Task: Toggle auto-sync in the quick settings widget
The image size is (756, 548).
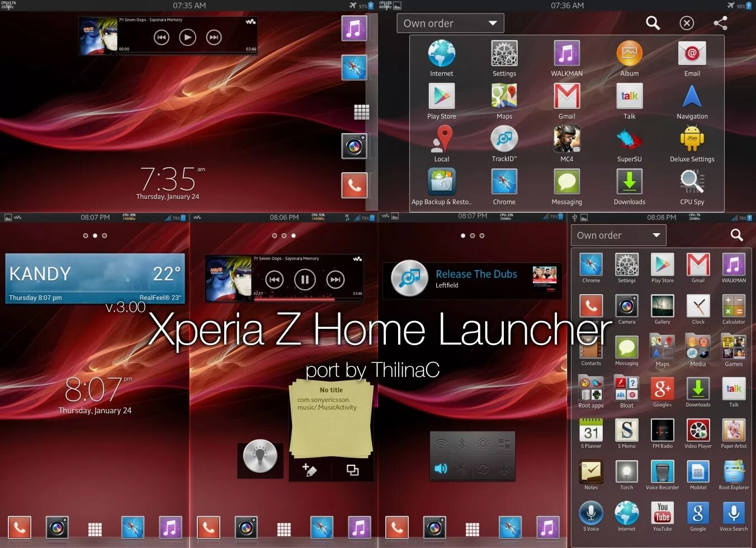Action: coord(483,468)
